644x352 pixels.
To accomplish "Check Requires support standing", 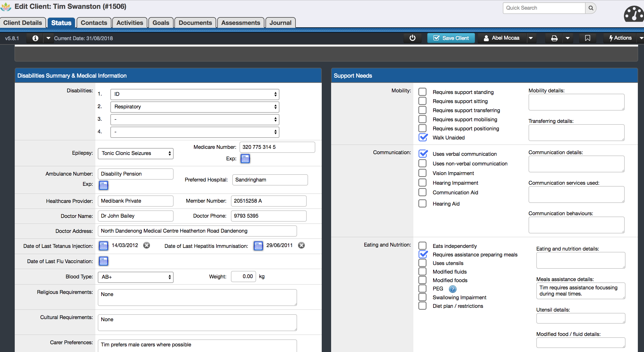I will click(422, 92).
